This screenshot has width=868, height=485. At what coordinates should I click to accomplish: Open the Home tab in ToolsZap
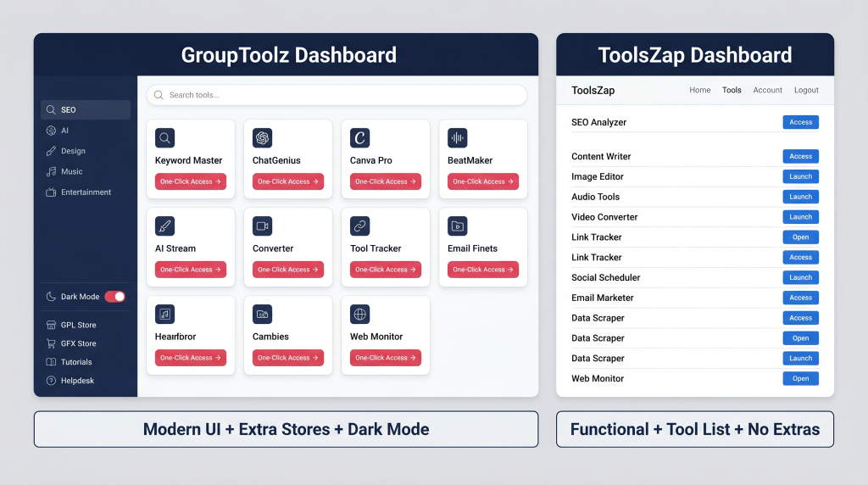click(699, 90)
